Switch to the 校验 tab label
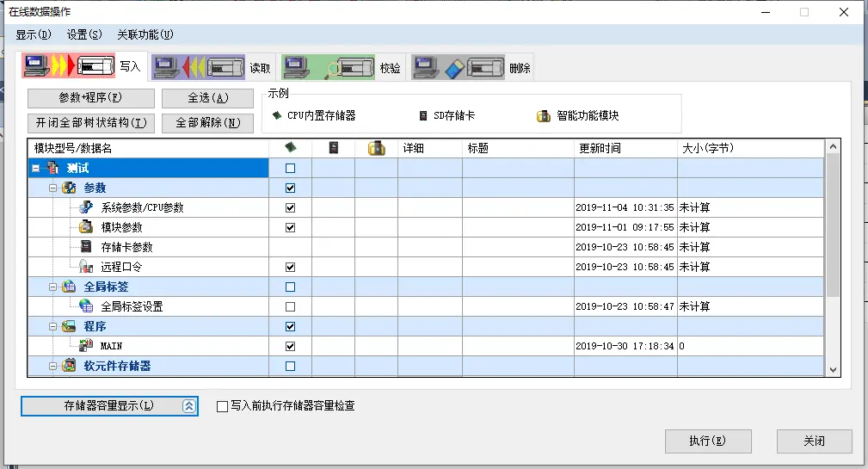This screenshot has width=868, height=469. 391,68
